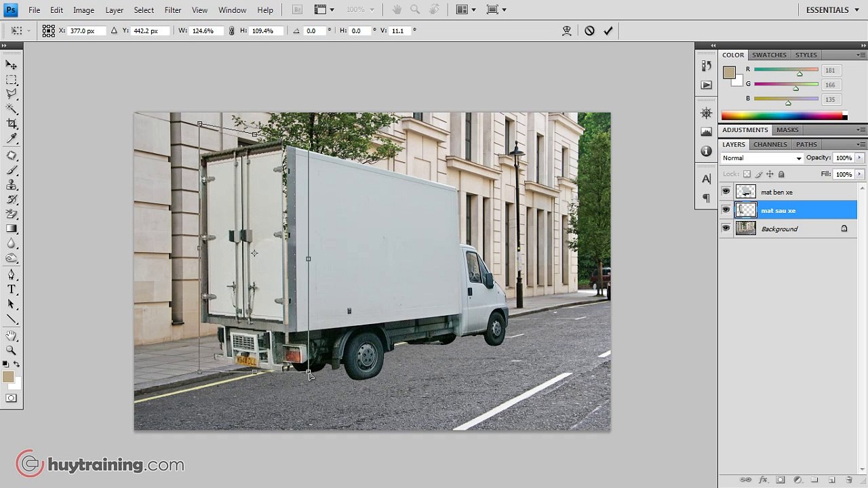Open the Layers panel options menu

tap(861, 144)
